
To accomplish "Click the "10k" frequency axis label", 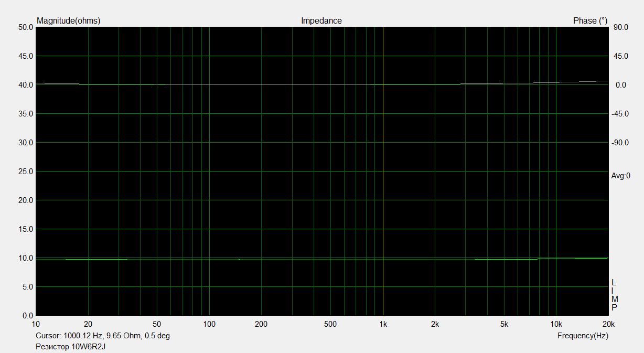I will (x=556, y=324).
